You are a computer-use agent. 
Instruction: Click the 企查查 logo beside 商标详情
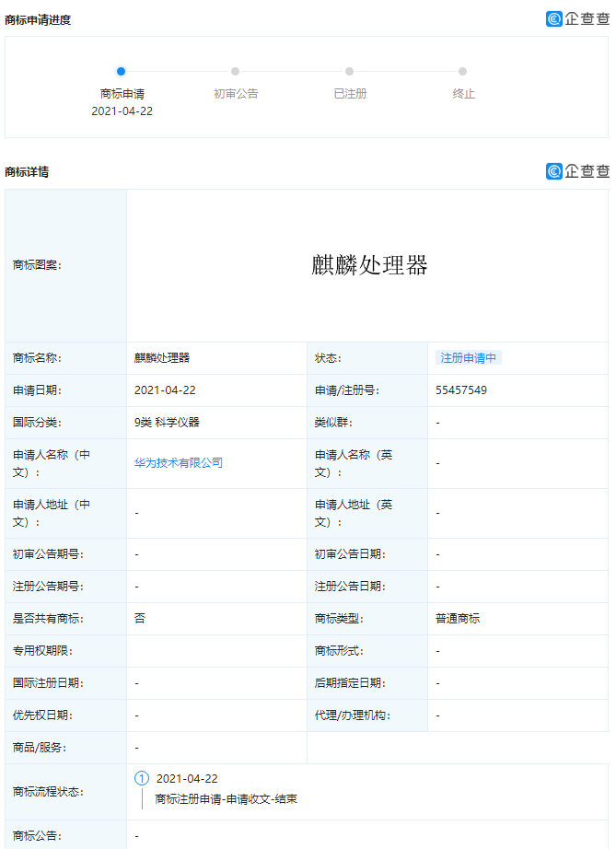click(x=577, y=170)
